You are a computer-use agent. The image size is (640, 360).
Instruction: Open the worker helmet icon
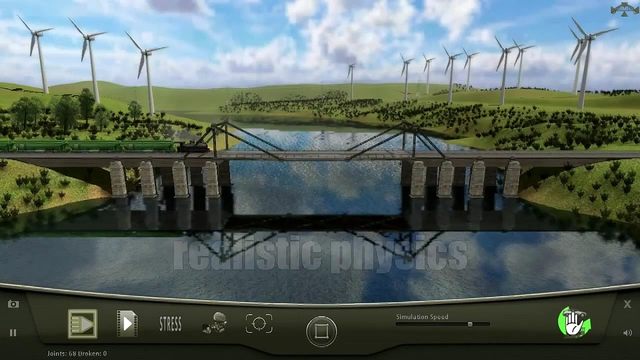click(215, 324)
